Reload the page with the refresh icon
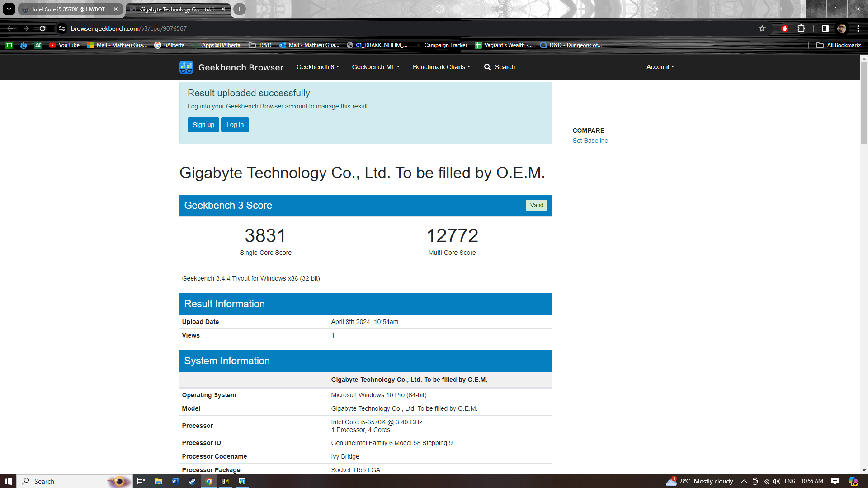The image size is (868, 488). coord(42,28)
